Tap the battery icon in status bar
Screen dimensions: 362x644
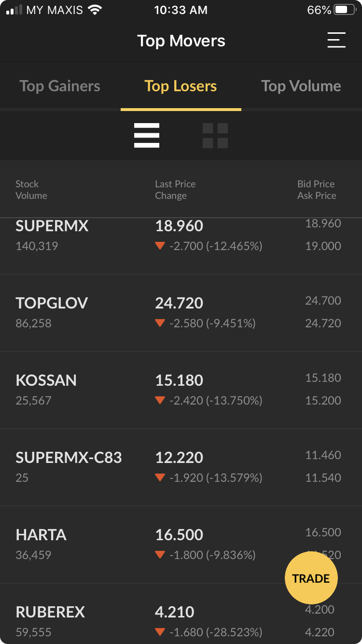click(x=345, y=10)
